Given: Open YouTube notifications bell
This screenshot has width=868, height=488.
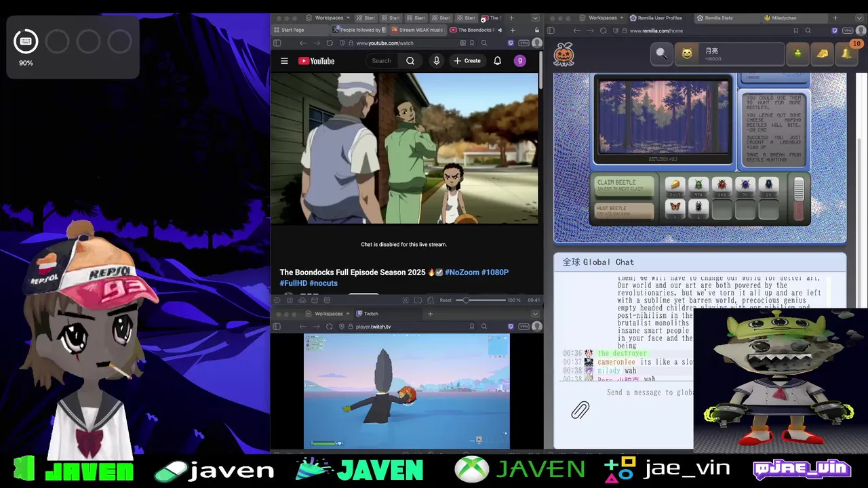Looking at the screenshot, I should click(497, 61).
